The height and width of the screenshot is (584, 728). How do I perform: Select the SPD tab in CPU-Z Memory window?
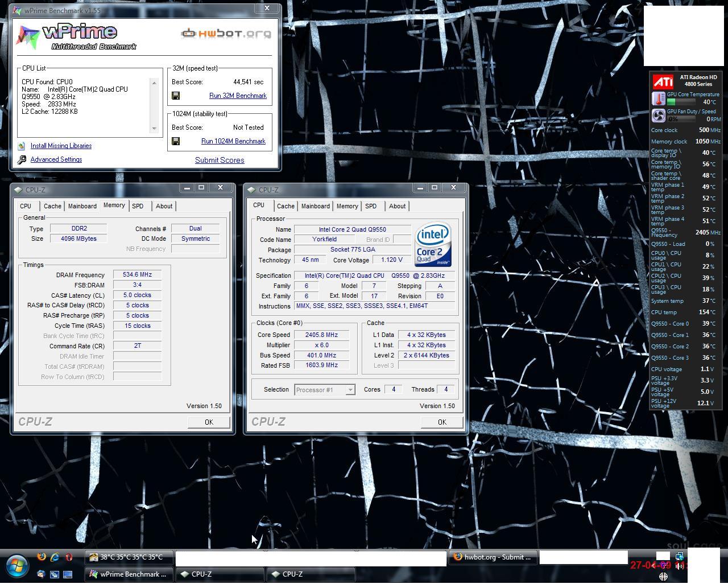pyautogui.click(x=138, y=206)
